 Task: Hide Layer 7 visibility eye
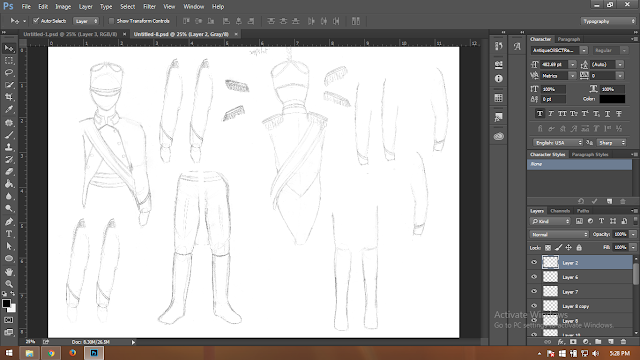(534, 291)
